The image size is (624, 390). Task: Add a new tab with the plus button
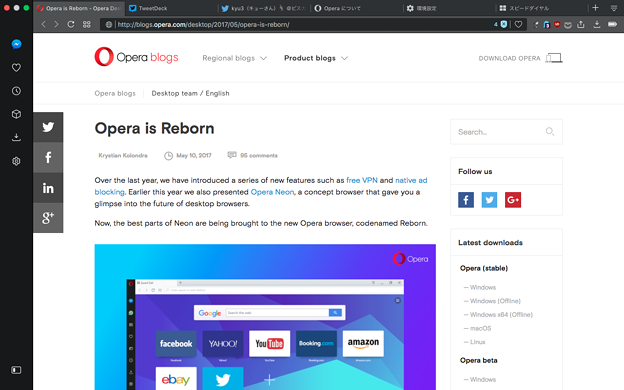click(595, 8)
